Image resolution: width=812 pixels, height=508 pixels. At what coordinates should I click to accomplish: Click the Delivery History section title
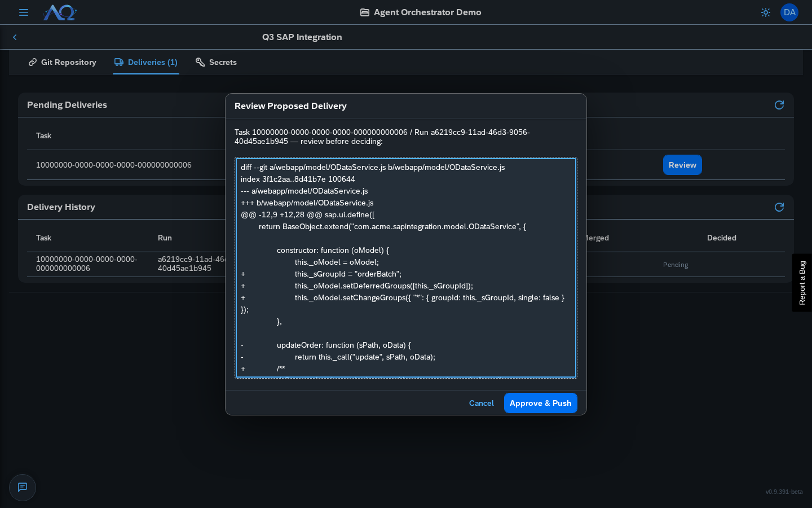[61, 207]
